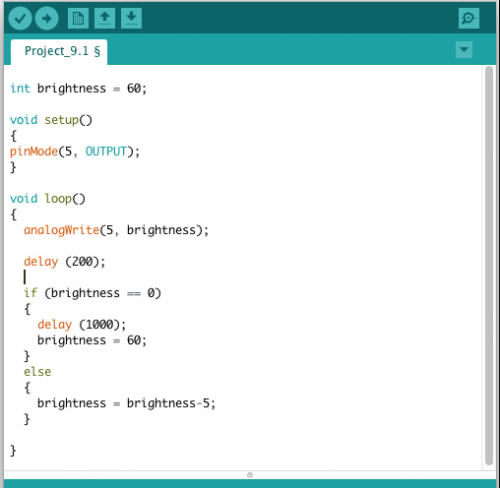The width and height of the screenshot is (500, 488).
Task: Save sketch with the down-arrow icon
Action: 131,18
